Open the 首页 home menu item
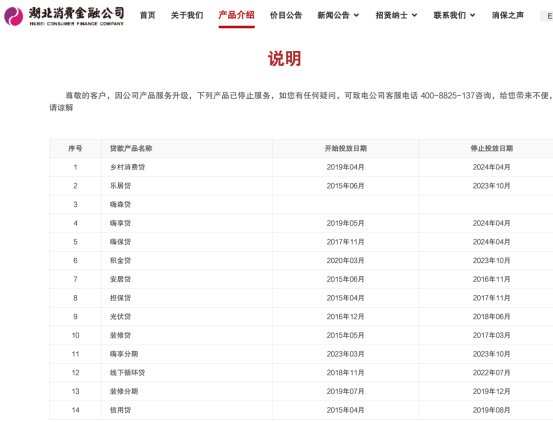 pyautogui.click(x=148, y=15)
